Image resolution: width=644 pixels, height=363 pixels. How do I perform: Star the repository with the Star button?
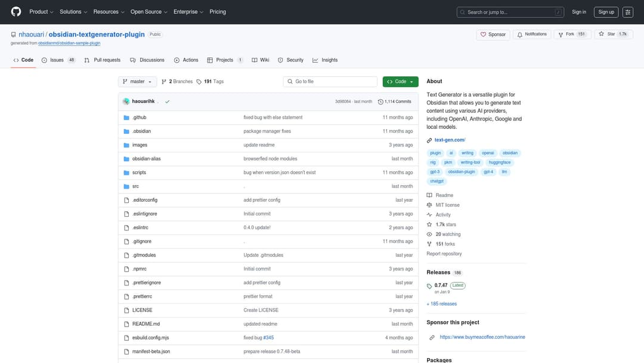pyautogui.click(x=613, y=35)
